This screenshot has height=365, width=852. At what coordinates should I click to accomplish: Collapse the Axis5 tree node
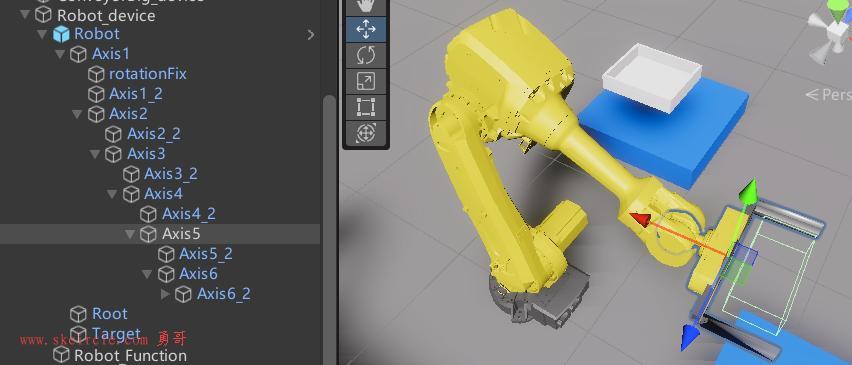pyautogui.click(x=130, y=234)
